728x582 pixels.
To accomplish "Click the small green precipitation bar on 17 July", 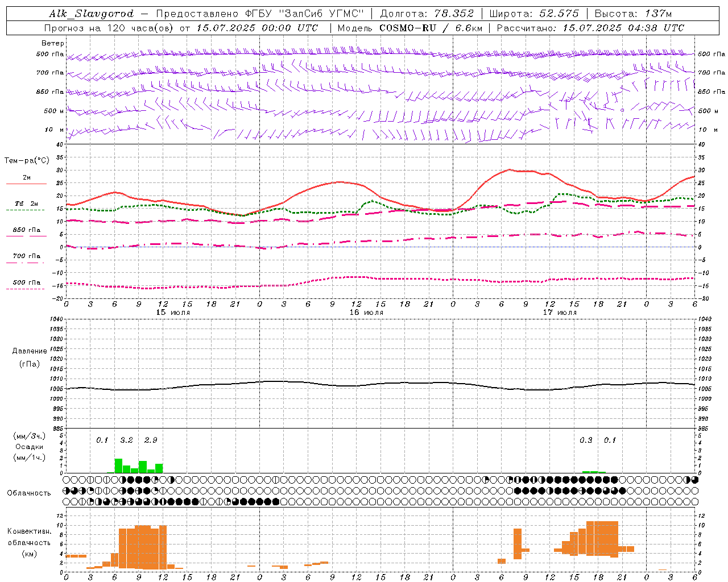I will 594,472.
